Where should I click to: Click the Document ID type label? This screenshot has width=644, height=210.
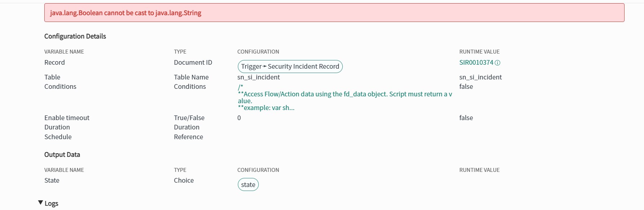click(x=193, y=63)
